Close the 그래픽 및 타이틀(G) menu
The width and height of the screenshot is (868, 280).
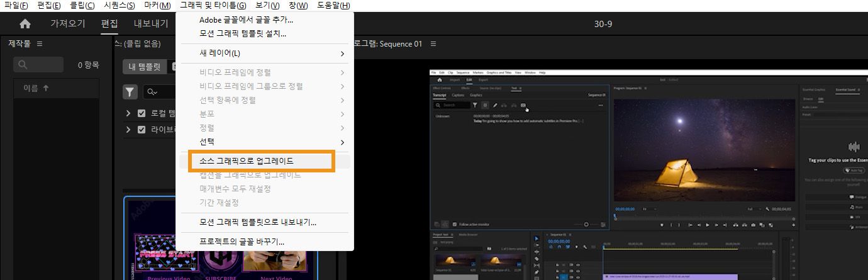click(x=213, y=6)
